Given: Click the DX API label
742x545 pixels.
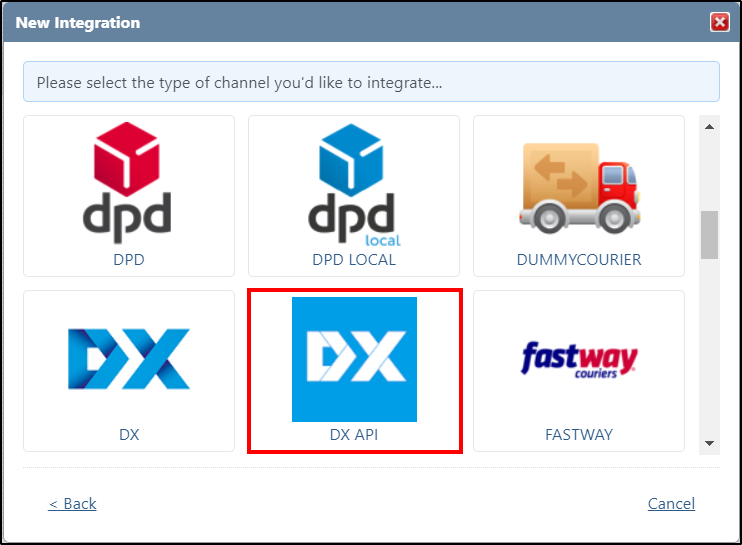Looking at the screenshot, I should click(x=354, y=434).
